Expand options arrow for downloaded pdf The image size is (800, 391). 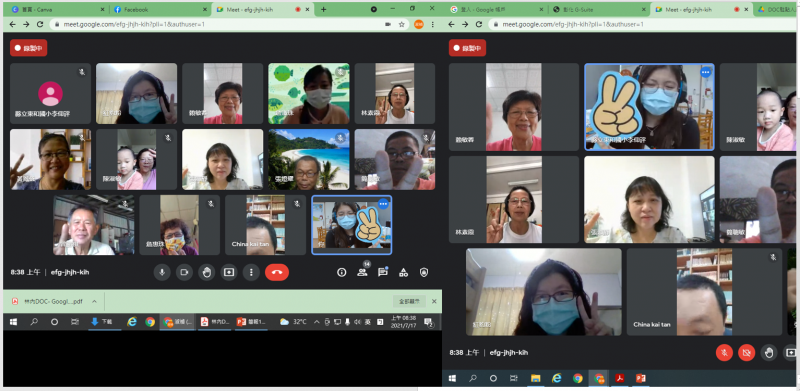[94, 301]
